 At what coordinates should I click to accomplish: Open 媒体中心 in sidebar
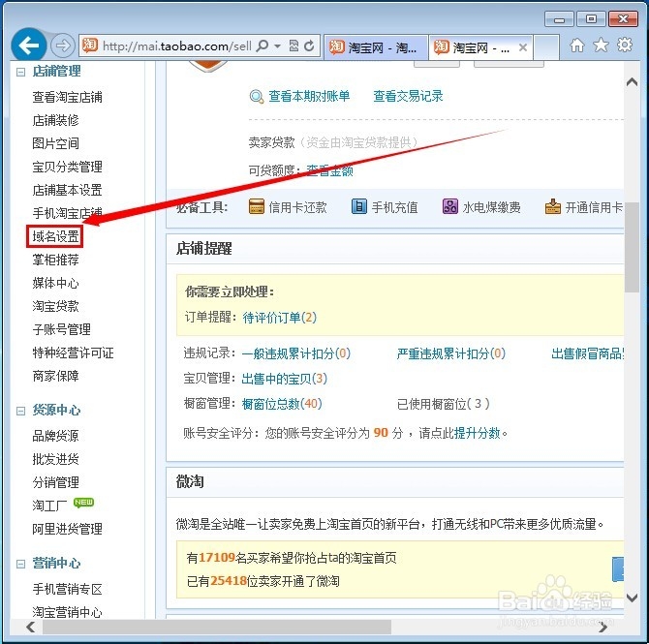click(55, 283)
